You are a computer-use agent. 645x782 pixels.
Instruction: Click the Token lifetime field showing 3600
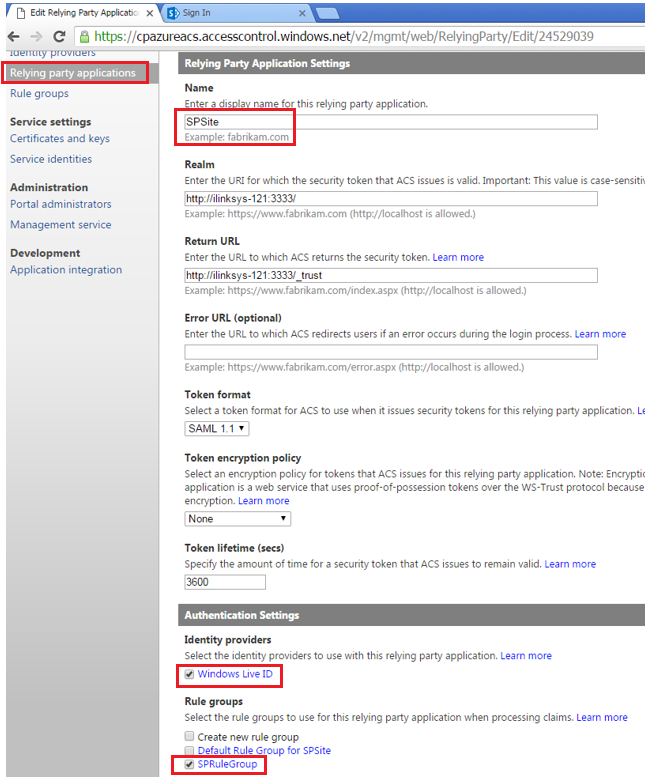tap(225, 582)
